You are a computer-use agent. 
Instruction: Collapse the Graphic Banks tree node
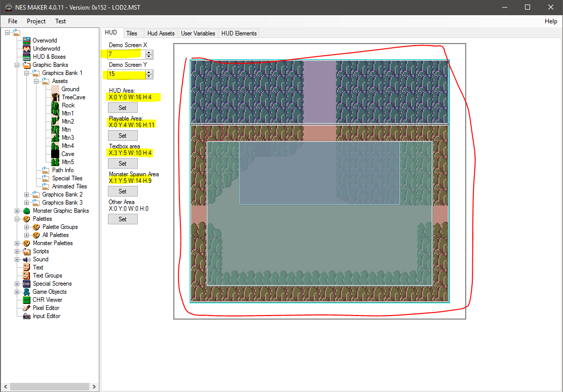click(x=17, y=65)
